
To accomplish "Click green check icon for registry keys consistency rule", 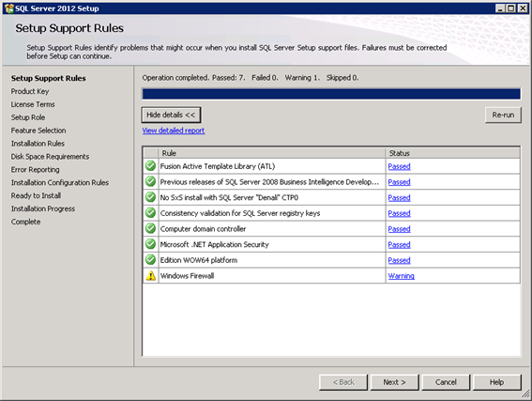I will point(150,213).
